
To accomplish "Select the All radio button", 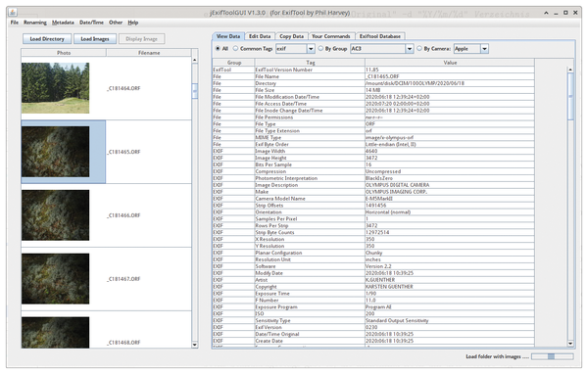I will (218, 48).
